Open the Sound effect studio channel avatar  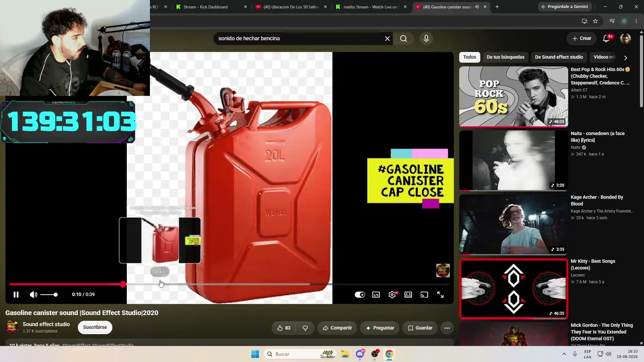click(x=12, y=327)
